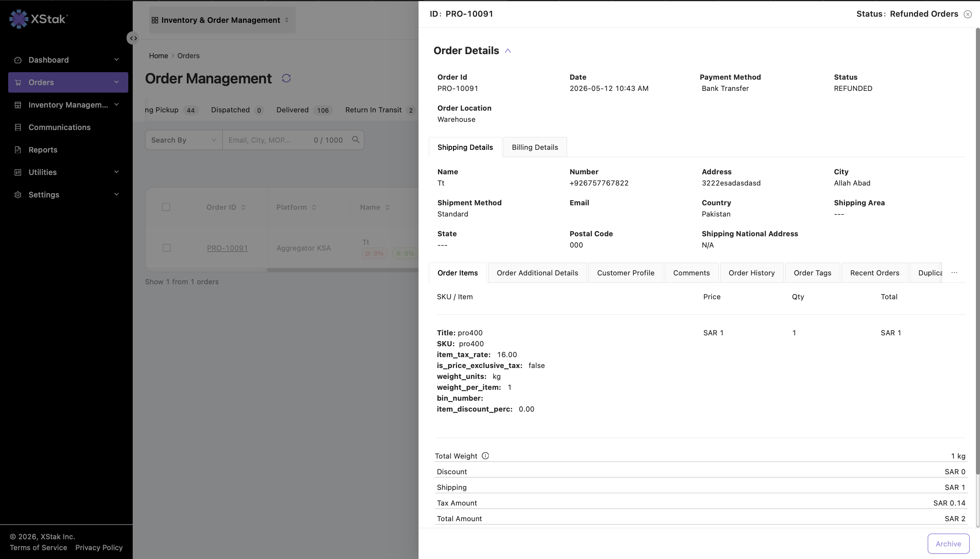The height and width of the screenshot is (559, 980).
Task: Open the Comments tab
Action: 691,273
